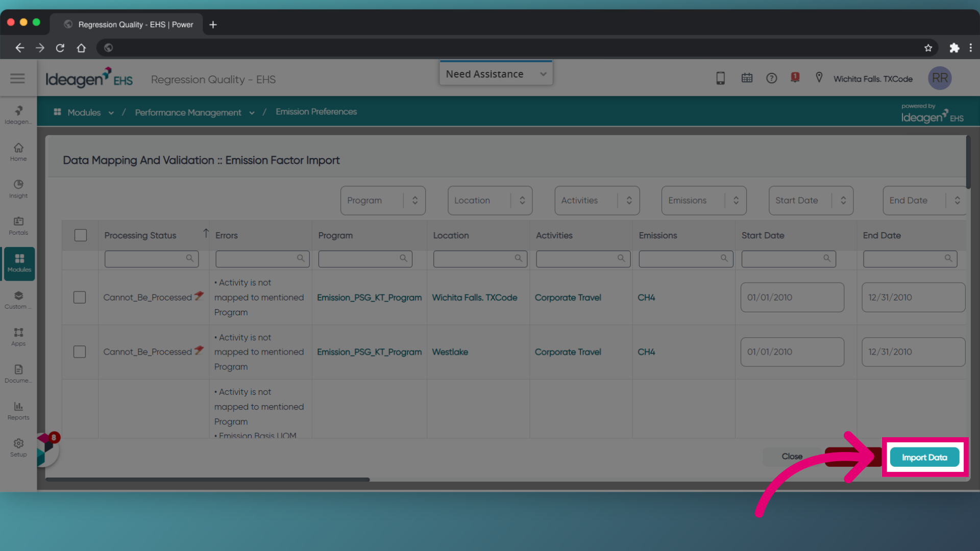
Task: Reload the browser page
Action: [x=60, y=47]
